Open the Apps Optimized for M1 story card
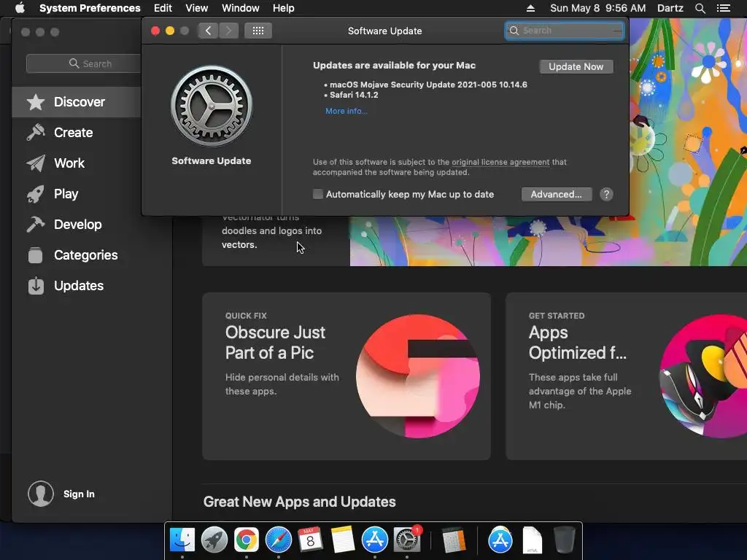Image resolution: width=747 pixels, height=560 pixels. 626,376
